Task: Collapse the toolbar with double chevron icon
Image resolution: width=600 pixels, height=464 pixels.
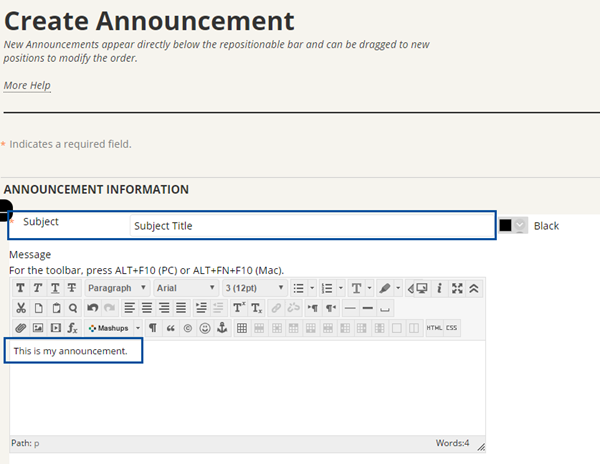Action: point(474,288)
